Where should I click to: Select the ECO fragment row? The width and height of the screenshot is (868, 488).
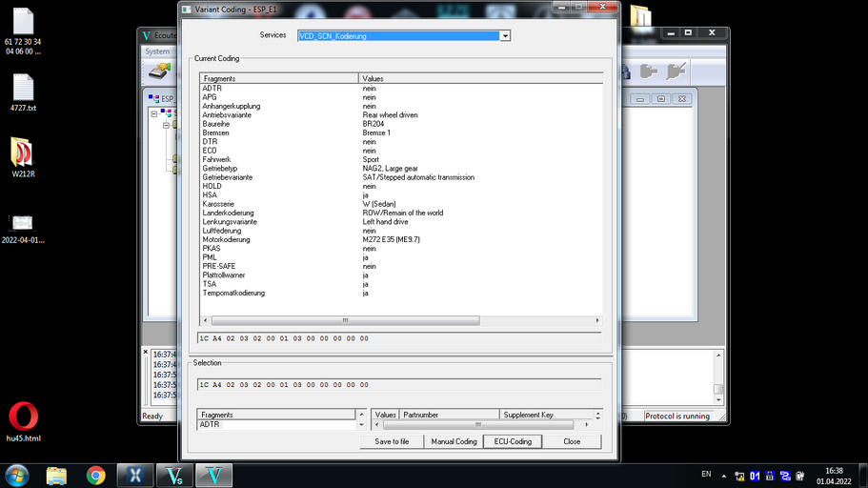point(210,150)
